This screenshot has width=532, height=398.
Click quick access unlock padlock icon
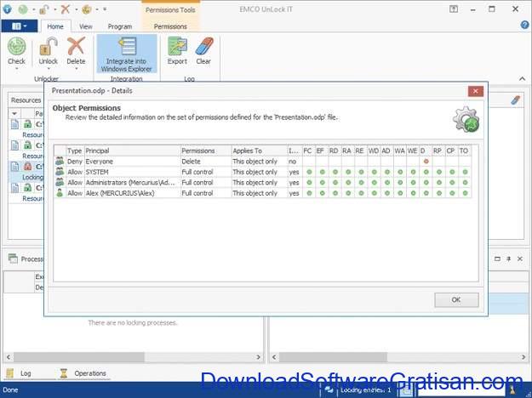click(x=43, y=9)
